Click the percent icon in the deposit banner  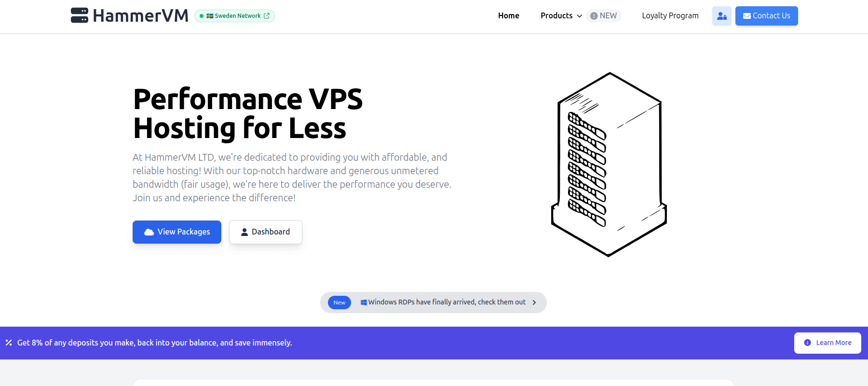click(x=9, y=343)
